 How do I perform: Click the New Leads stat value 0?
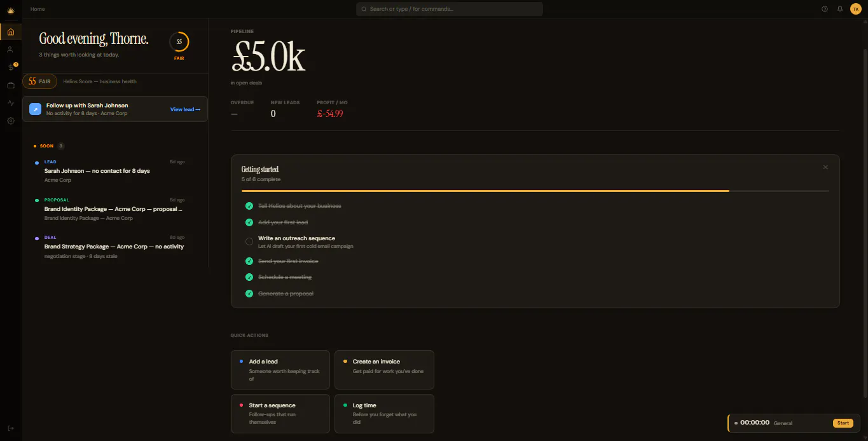coord(273,114)
